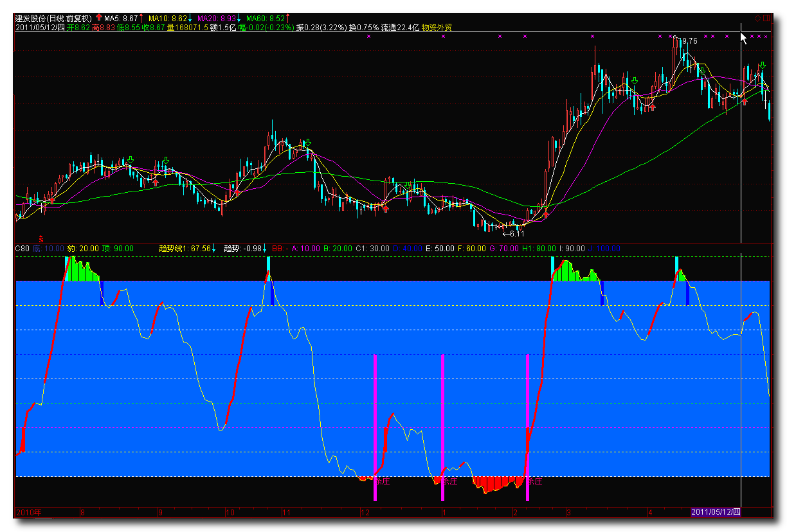Click the 杀庄 signal label in January
787x532 pixels.
450,481
